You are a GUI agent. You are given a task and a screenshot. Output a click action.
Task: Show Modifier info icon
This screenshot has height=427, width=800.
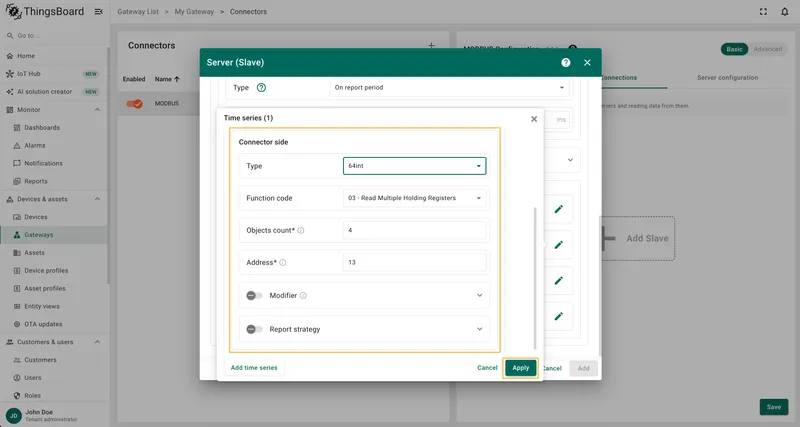[x=303, y=295]
